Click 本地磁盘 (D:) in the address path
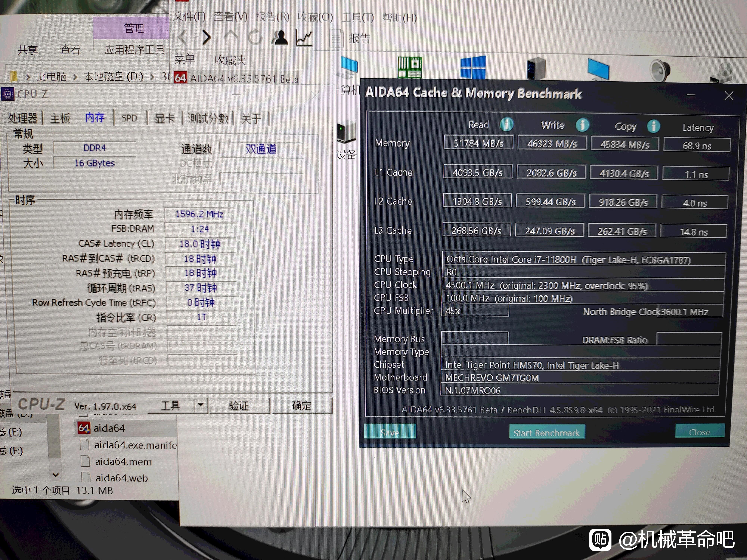 pyautogui.click(x=113, y=77)
